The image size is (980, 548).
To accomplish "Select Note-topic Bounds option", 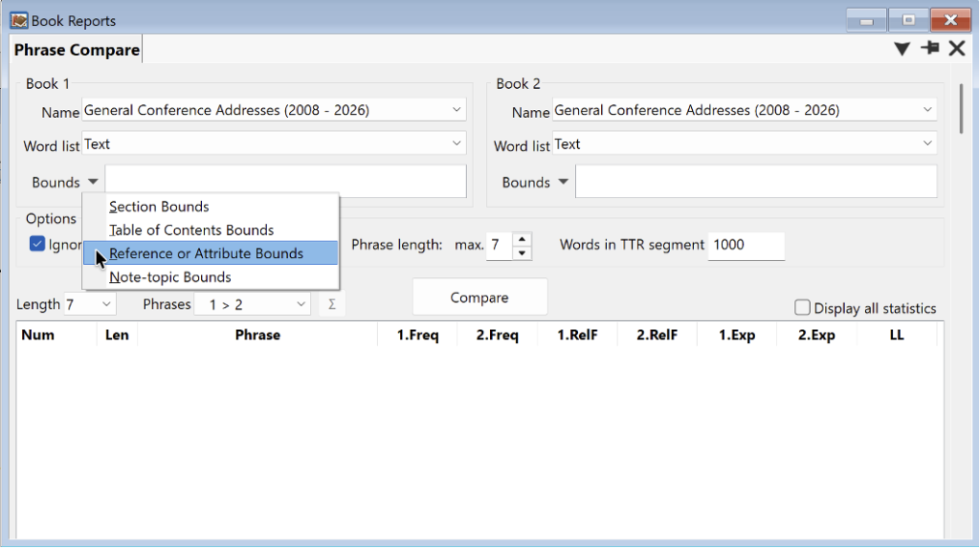I will tap(211, 276).
